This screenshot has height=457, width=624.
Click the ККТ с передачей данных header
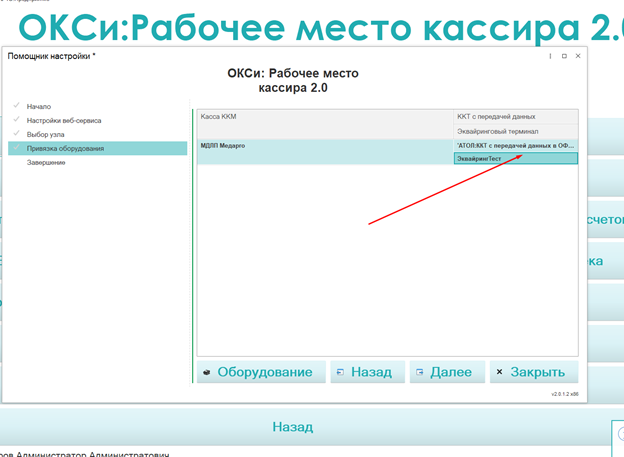coord(516,117)
